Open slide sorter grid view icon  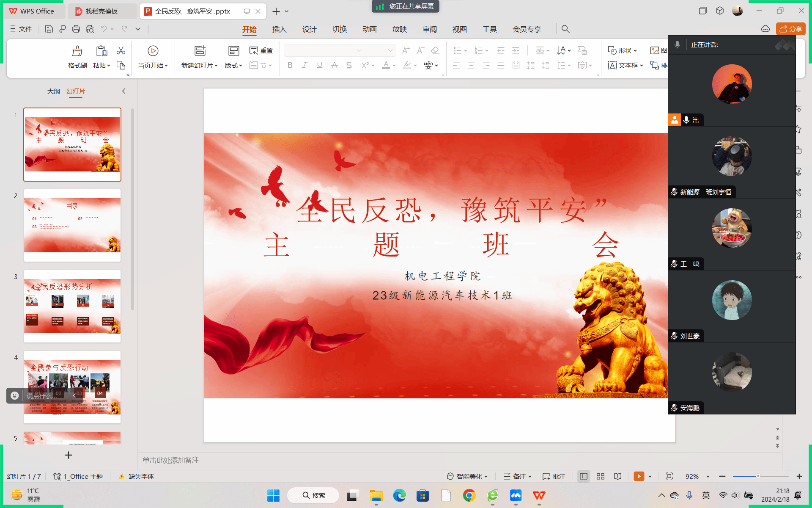coord(601,476)
